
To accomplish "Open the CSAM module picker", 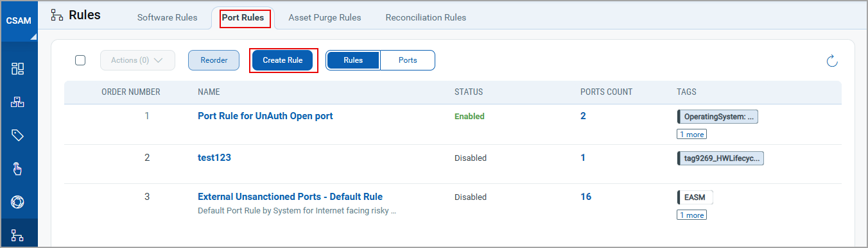I will [19, 21].
